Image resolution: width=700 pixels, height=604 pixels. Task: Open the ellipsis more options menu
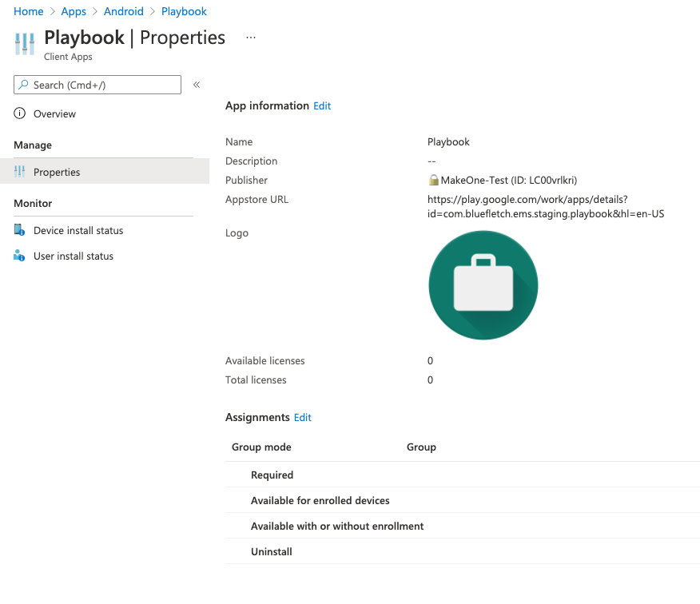tap(251, 38)
